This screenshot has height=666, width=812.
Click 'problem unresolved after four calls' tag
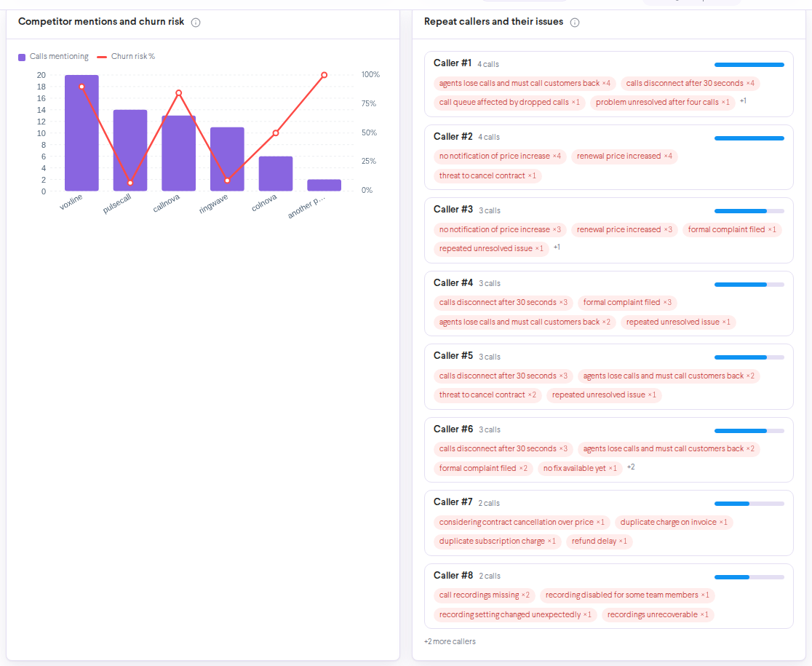click(662, 103)
